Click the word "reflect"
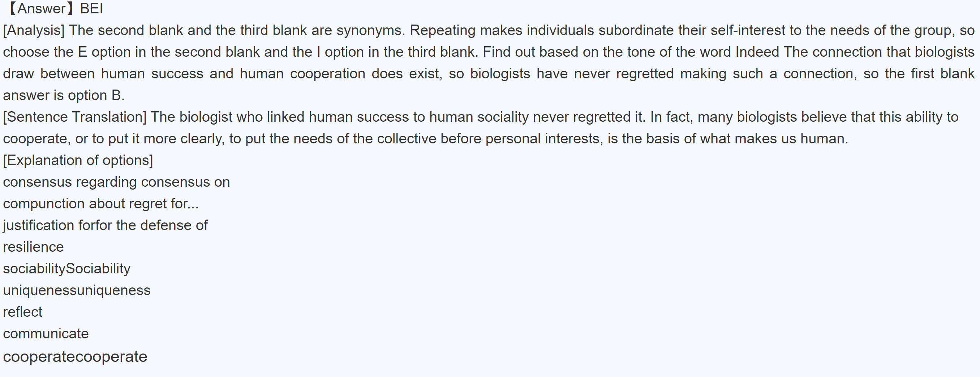The width and height of the screenshot is (980, 377). point(22,312)
